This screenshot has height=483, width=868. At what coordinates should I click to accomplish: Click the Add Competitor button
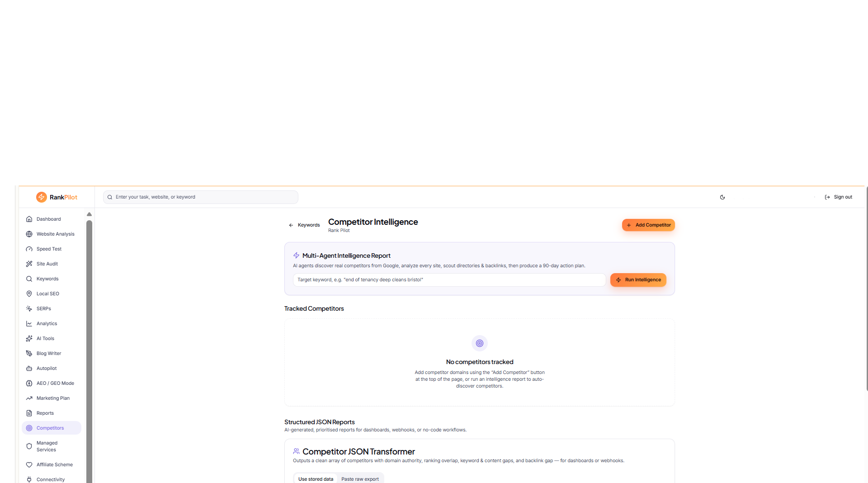[x=648, y=225]
